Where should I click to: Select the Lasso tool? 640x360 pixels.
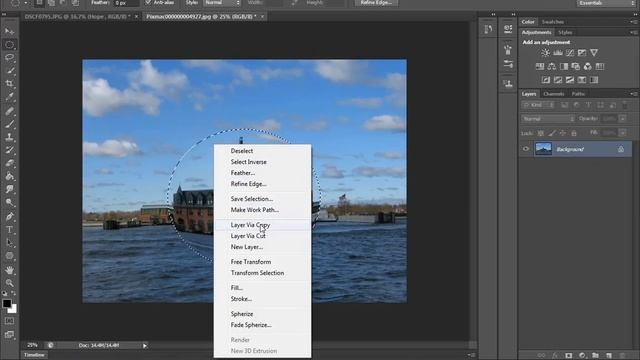pos(9,58)
